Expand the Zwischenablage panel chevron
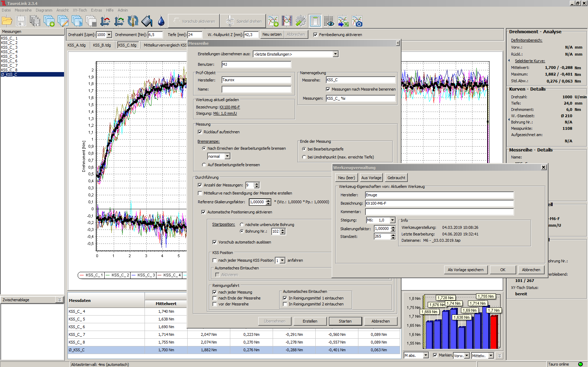 (59, 300)
